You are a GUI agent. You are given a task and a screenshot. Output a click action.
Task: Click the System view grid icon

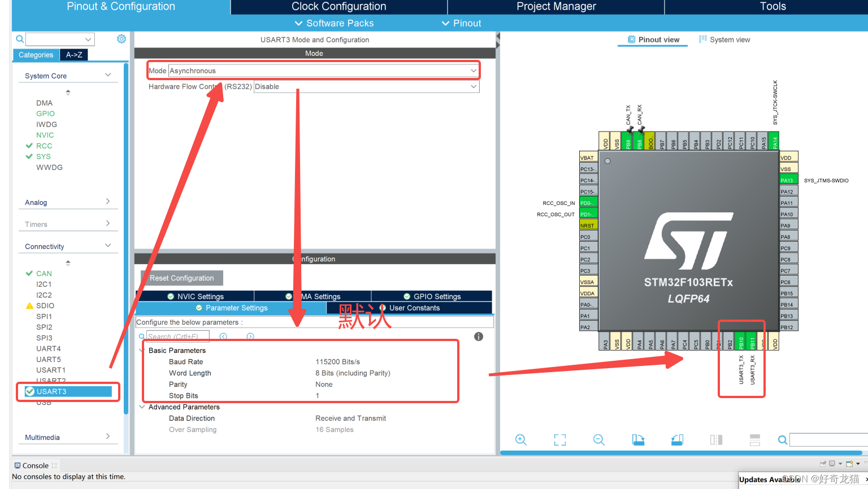pyautogui.click(x=703, y=39)
